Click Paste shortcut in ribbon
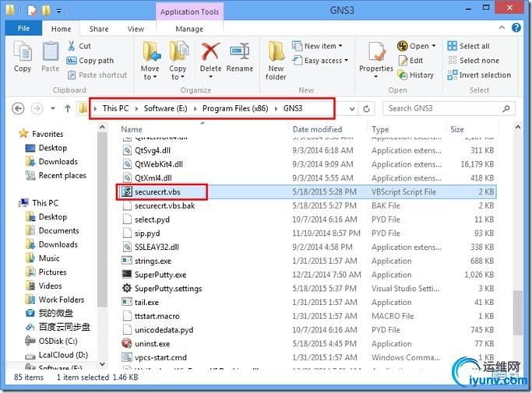This screenshot has height=393, width=532. 97,75
